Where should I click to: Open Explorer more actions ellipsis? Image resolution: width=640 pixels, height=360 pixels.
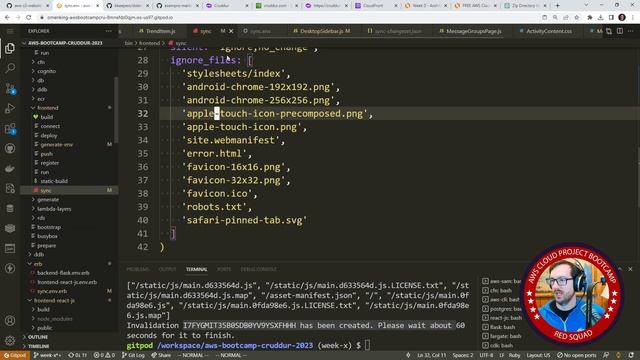(x=109, y=31)
